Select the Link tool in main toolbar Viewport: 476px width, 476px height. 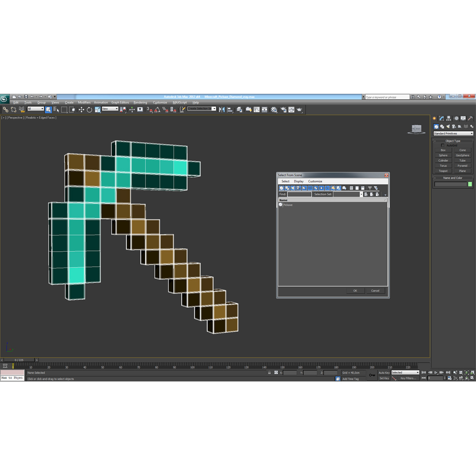click(x=5, y=110)
